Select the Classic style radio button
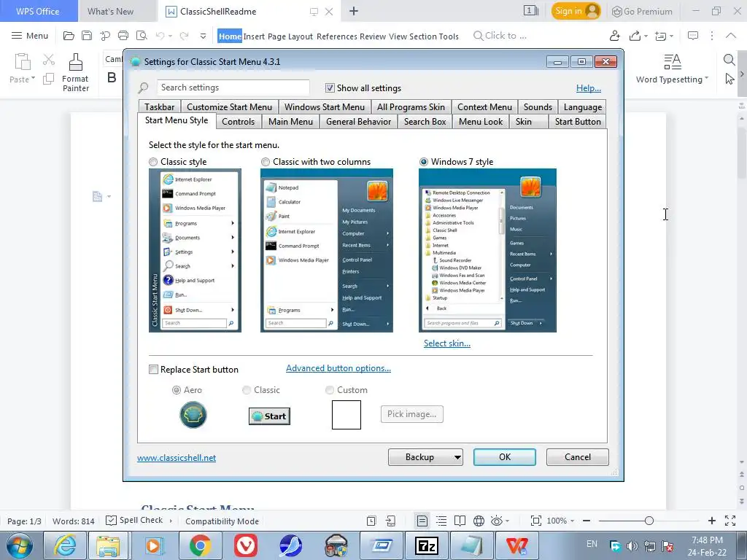The height and width of the screenshot is (560, 747). pyautogui.click(x=153, y=162)
